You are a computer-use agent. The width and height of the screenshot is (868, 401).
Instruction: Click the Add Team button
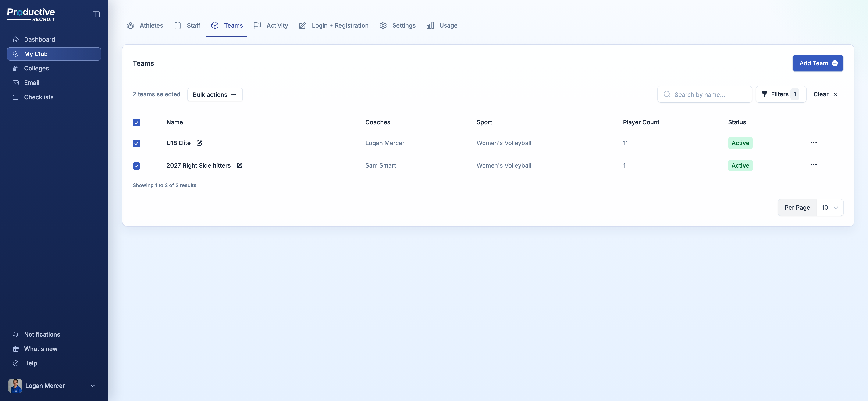[x=818, y=63]
